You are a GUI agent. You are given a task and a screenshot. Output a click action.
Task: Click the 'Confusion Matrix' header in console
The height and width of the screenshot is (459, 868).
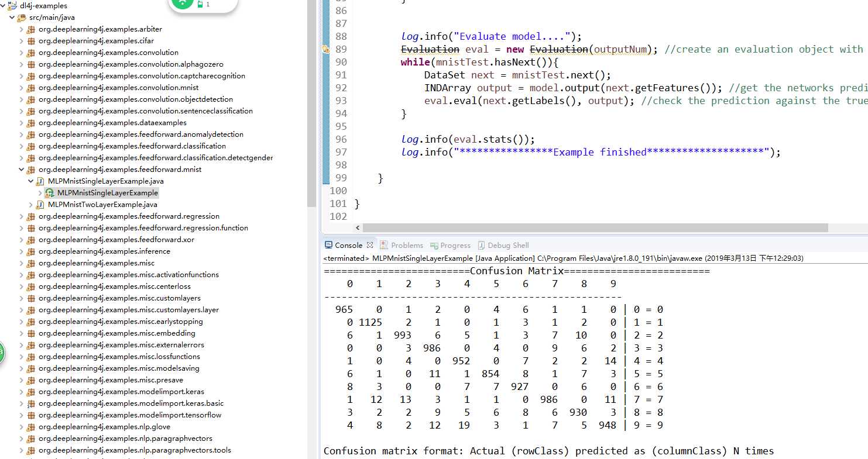(x=517, y=271)
